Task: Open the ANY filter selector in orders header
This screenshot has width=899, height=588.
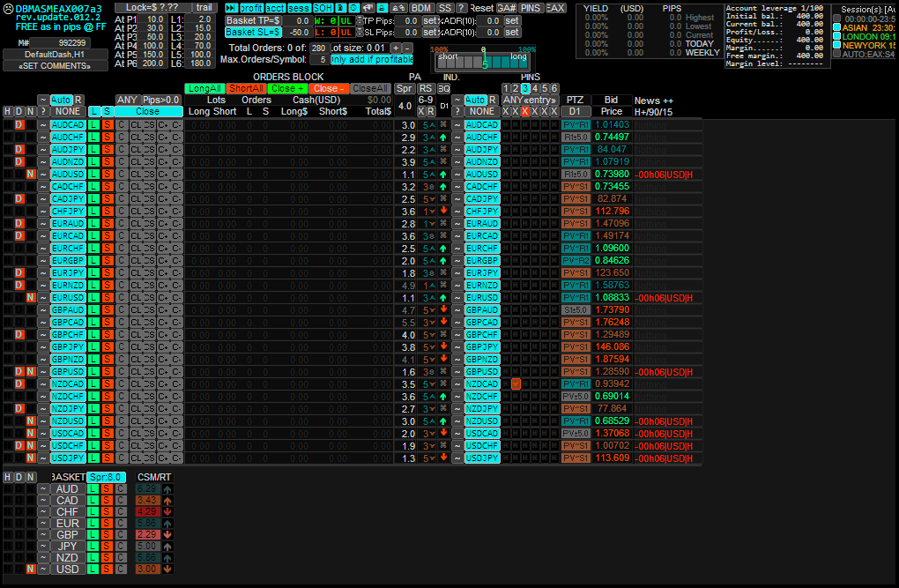Action: coord(127,100)
